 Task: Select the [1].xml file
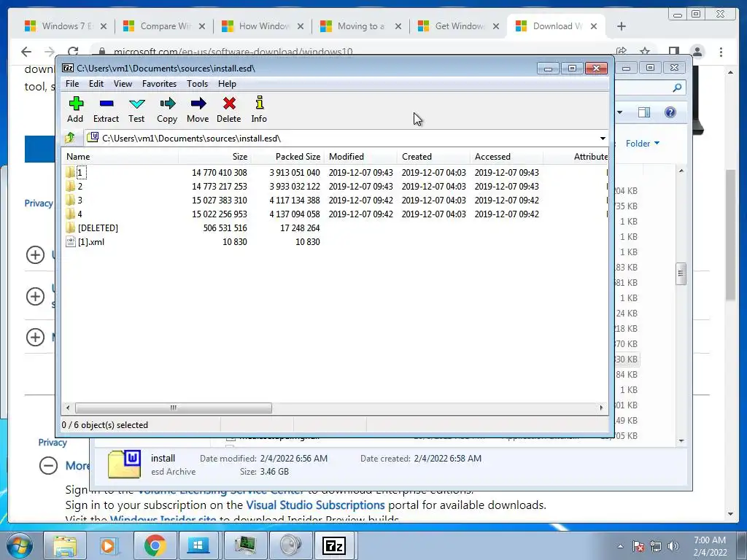(x=85, y=241)
